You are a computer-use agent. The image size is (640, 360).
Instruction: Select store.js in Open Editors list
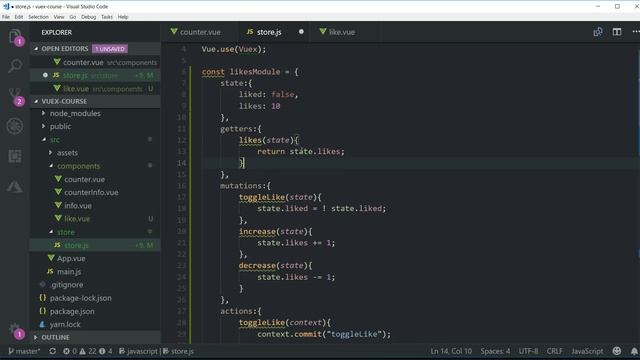point(95,76)
